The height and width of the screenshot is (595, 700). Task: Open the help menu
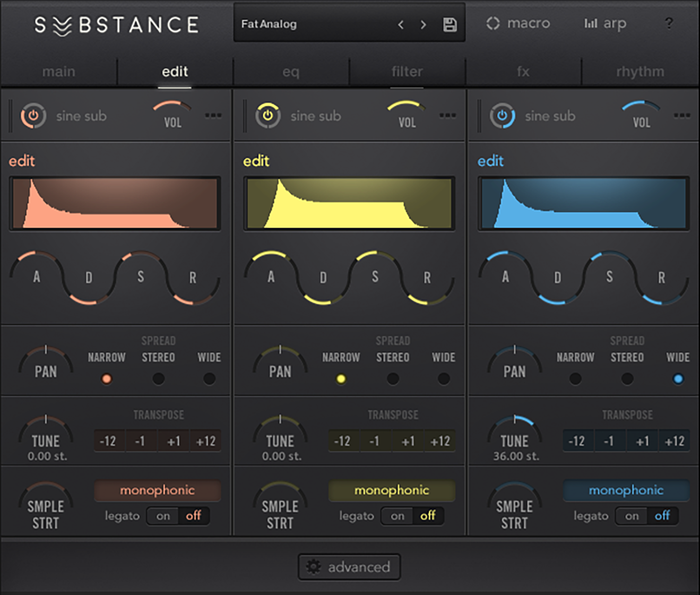click(669, 23)
